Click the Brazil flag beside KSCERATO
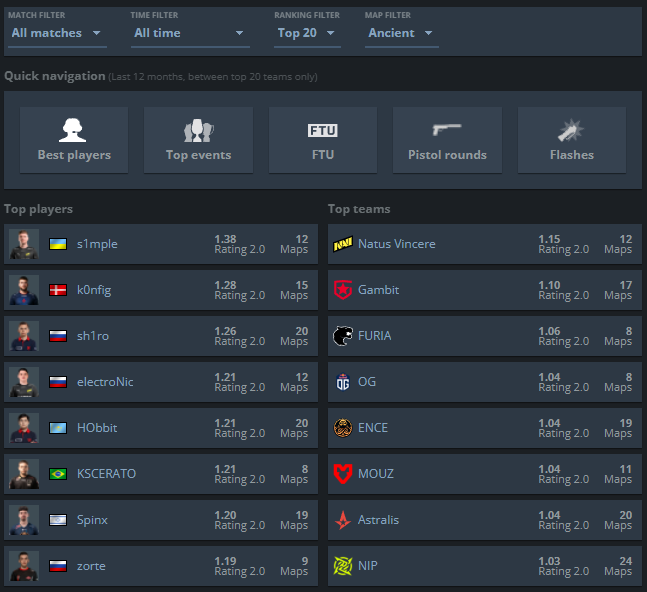Viewport: 647px width, 592px height. pos(58,474)
